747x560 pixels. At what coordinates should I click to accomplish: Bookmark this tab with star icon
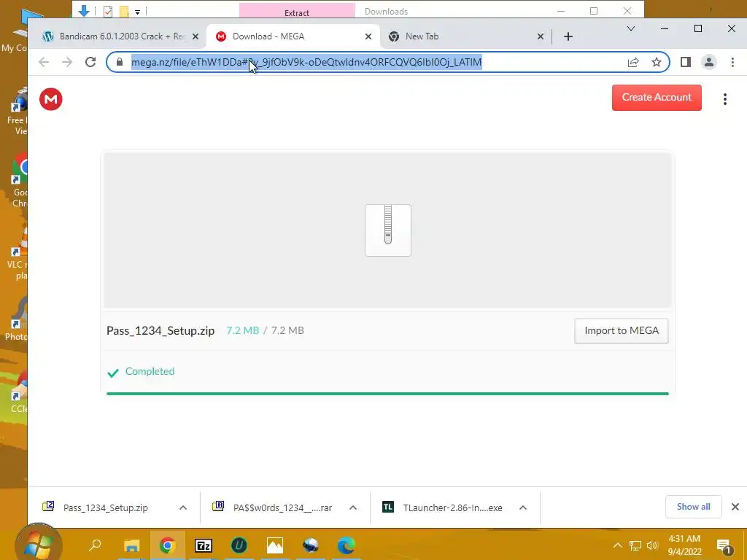(657, 62)
